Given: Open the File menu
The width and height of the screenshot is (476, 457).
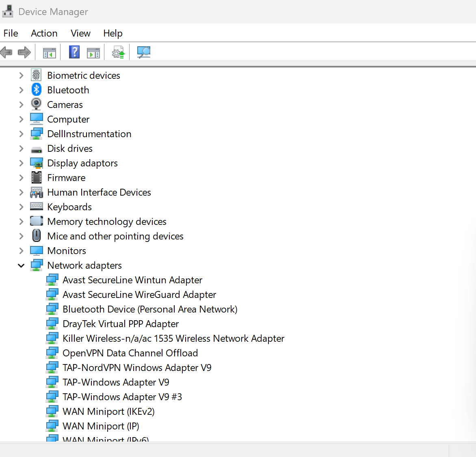Looking at the screenshot, I should click(11, 33).
